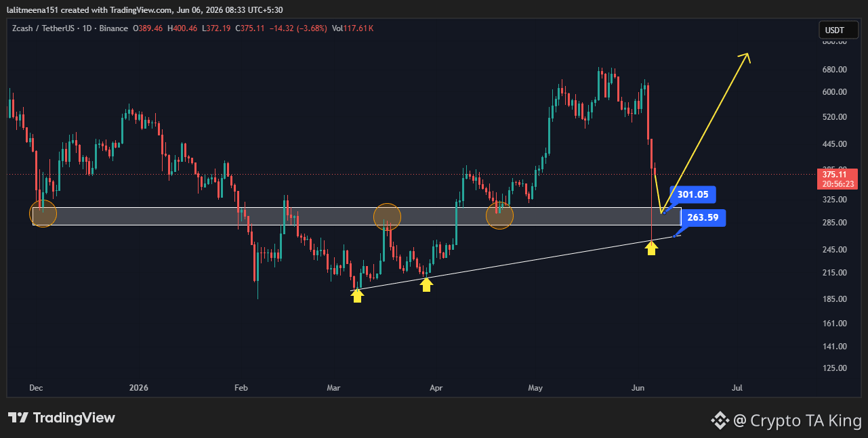Click the 185.00 price axis label

833,299
